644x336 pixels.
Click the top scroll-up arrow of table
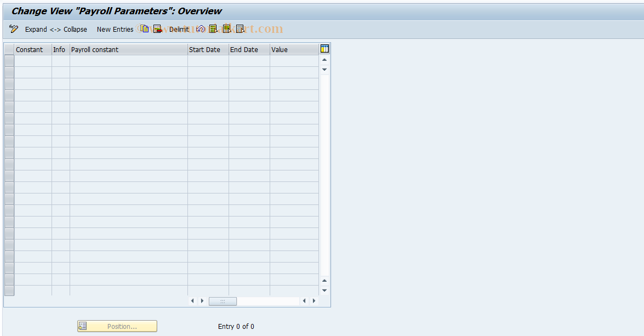pyautogui.click(x=324, y=60)
